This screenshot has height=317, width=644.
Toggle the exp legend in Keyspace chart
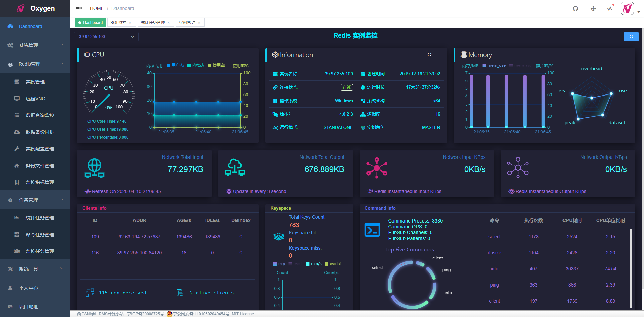279,264
